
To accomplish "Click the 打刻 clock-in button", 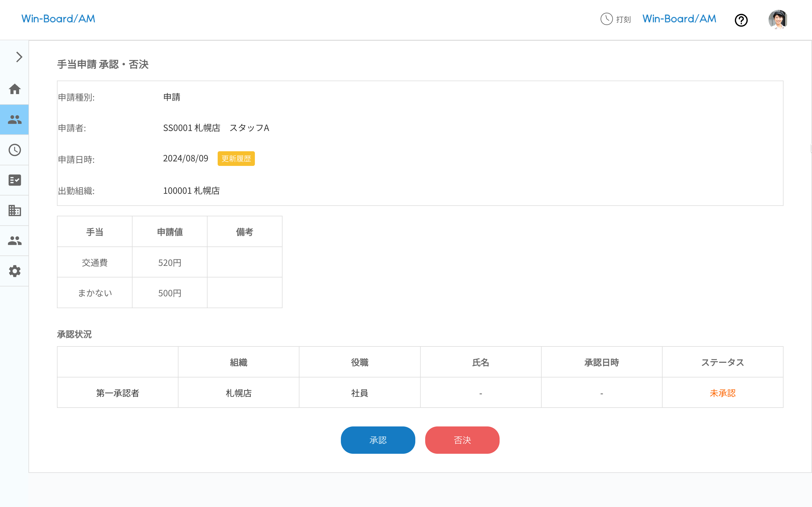I will 616,19.
